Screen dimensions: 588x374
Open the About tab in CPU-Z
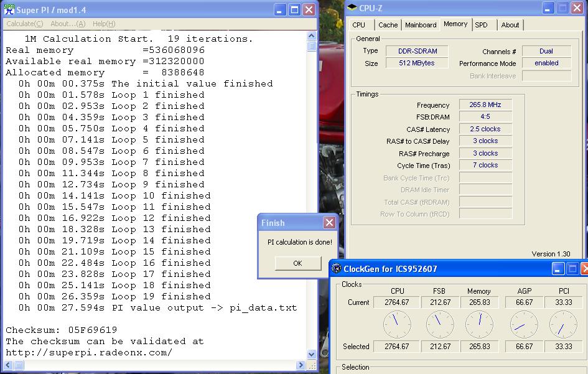click(510, 25)
